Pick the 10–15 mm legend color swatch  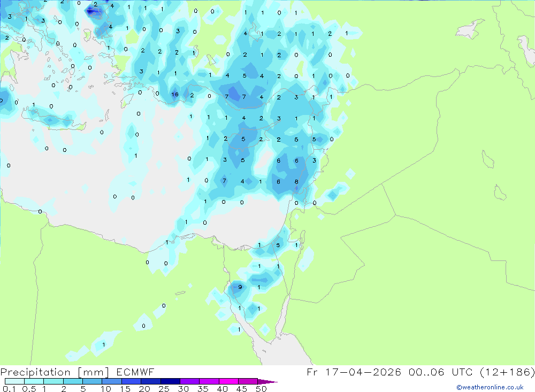click(x=112, y=381)
